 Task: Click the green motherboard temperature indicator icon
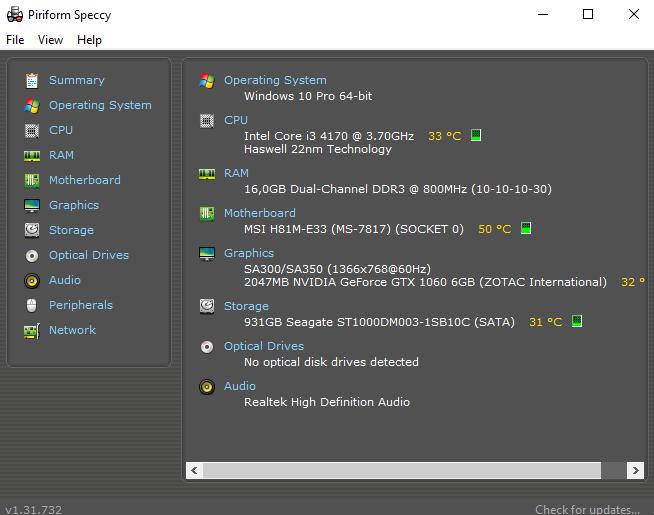click(526, 228)
